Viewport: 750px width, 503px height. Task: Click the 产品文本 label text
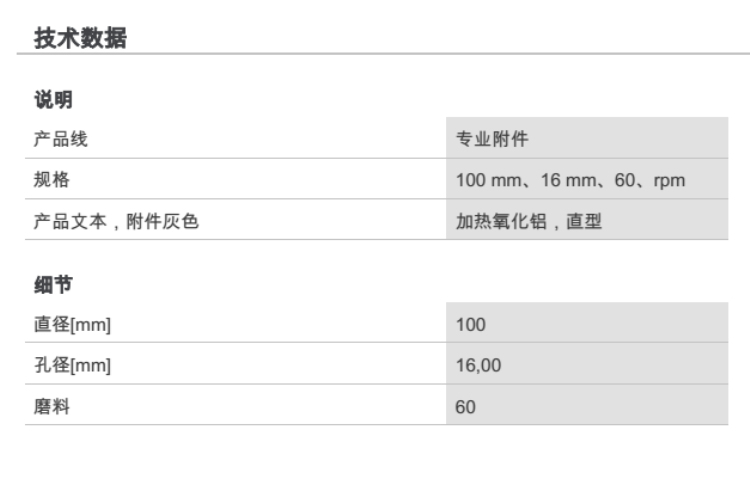pos(68,222)
